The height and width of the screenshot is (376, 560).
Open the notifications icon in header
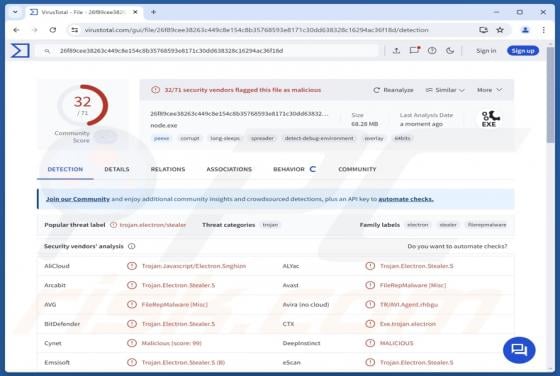tap(414, 50)
